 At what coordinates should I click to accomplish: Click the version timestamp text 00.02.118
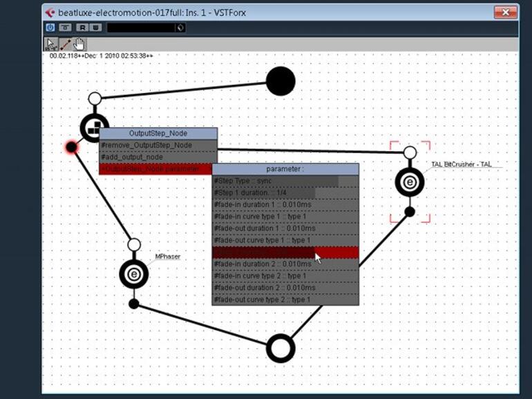101,56
